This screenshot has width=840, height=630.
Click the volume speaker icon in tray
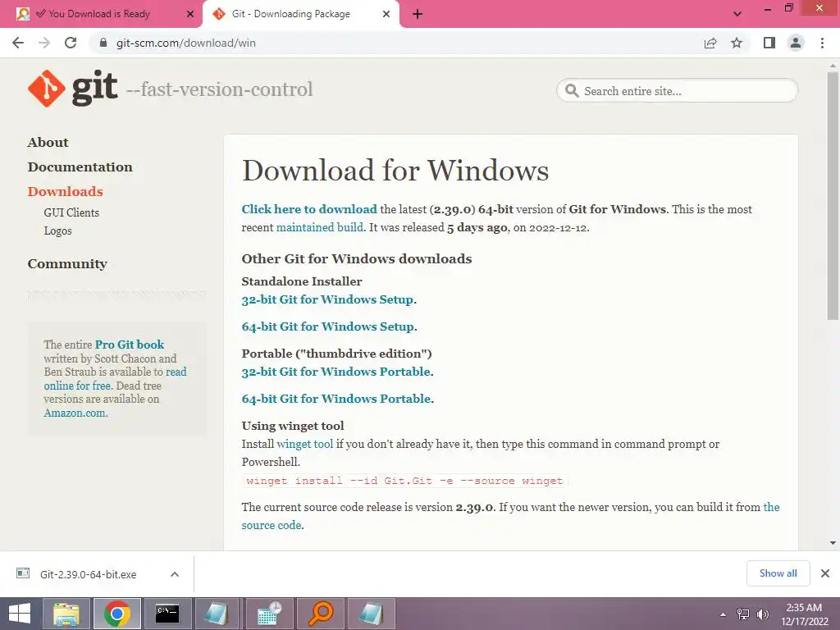pyautogui.click(x=762, y=614)
